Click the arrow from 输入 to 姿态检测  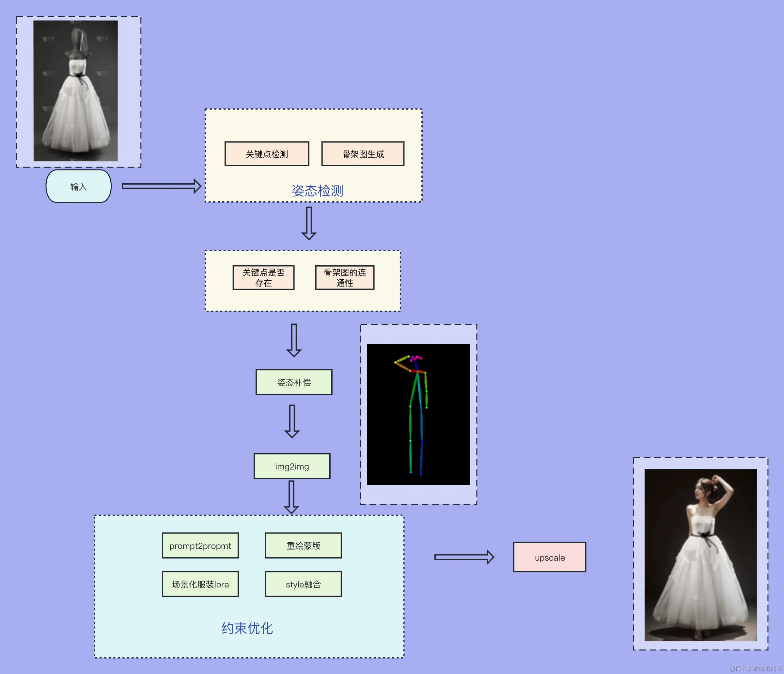point(161,186)
